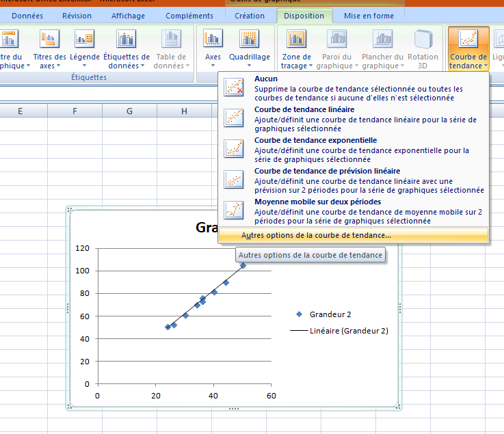Switch to the Création tab
Viewport: 504px width, 434px height.
tap(250, 16)
